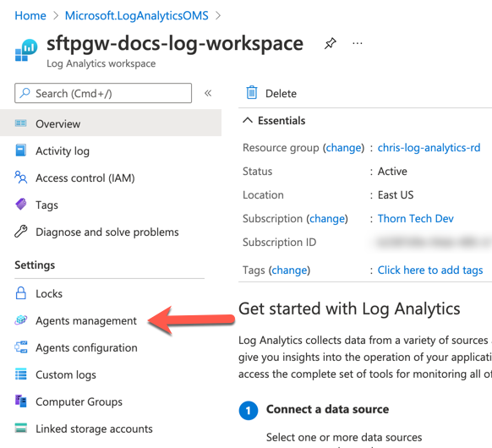The width and height of the screenshot is (492, 448).
Task: Pin the workspace to dashboard
Action: 330,43
